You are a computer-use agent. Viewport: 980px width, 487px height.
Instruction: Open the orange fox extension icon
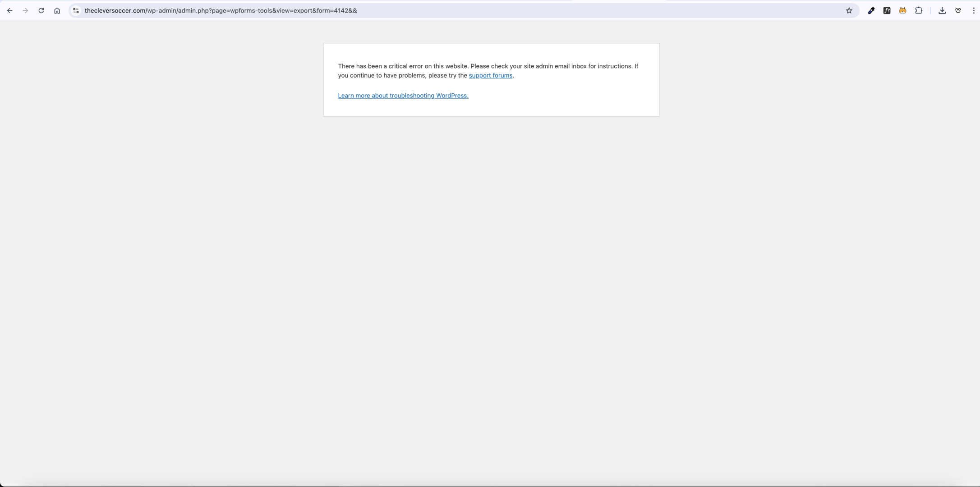coord(903,11)
